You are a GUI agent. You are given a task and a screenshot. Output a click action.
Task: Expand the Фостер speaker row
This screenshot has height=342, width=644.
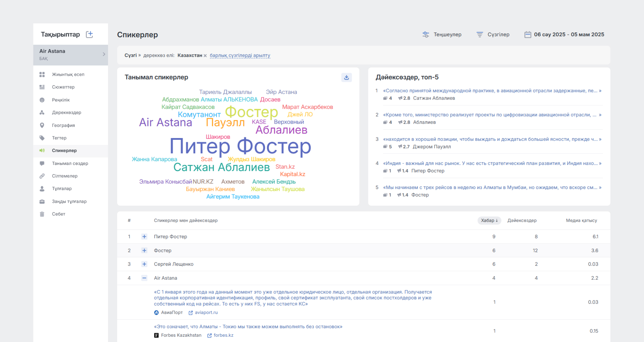pyautogui.click(x=144, y=250)
